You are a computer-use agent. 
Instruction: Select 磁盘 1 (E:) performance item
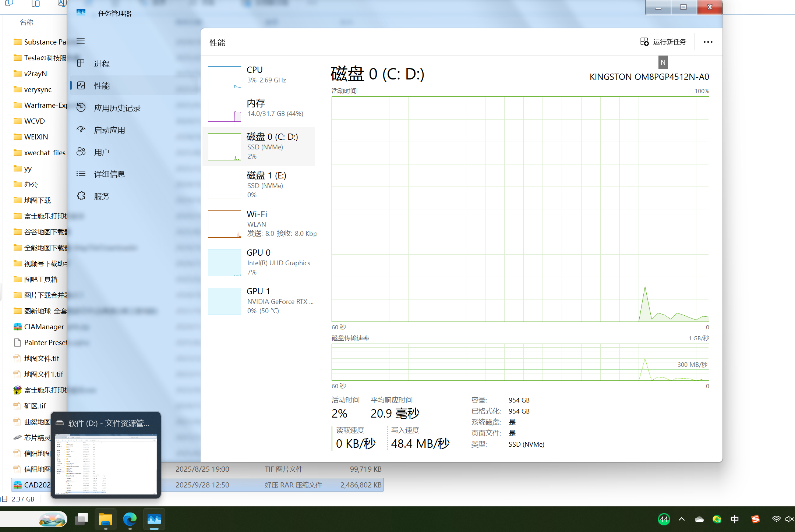click(259, 185)
